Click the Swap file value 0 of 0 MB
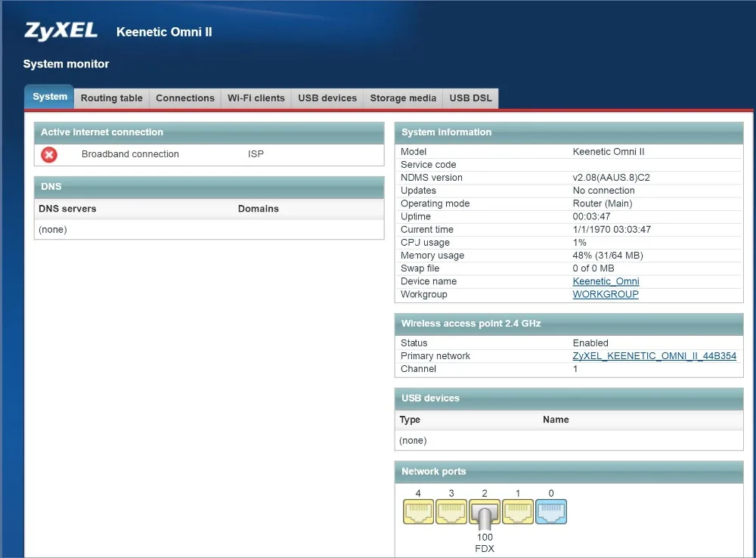 (x=593, y=268)
